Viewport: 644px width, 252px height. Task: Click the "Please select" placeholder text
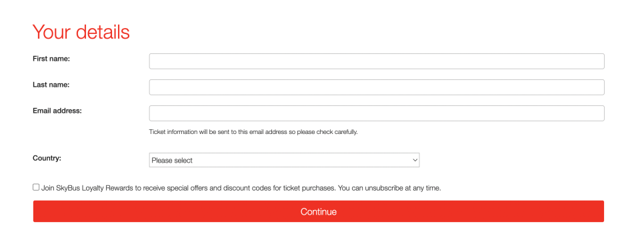(x=172, y=161)
